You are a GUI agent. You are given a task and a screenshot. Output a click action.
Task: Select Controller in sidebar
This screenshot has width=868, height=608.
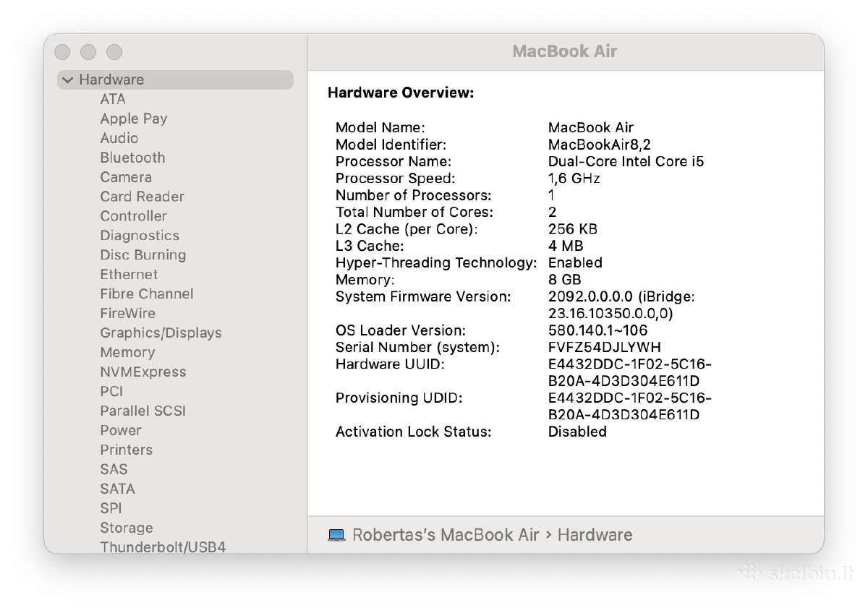pyautogui.click(x=133, y=216)
